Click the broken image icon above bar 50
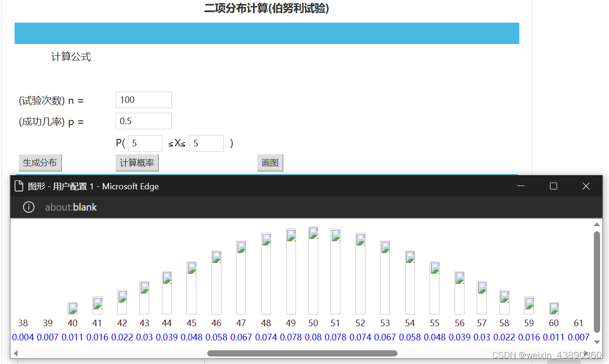 313,232
